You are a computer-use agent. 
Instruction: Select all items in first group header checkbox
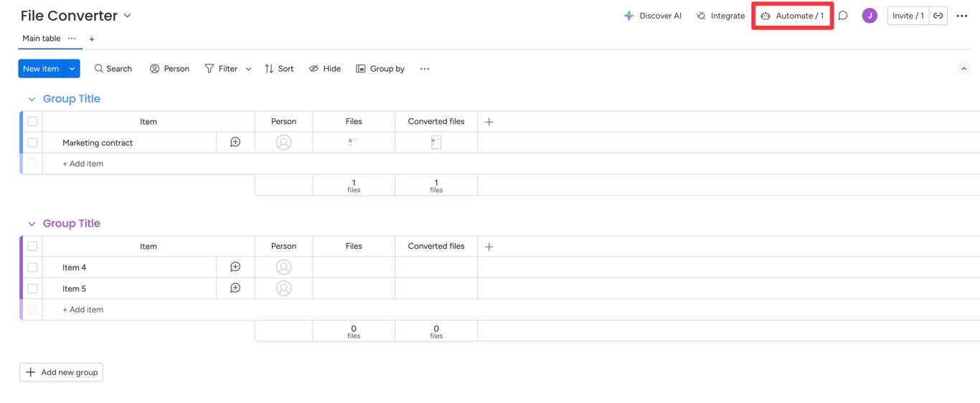(32, 122)
